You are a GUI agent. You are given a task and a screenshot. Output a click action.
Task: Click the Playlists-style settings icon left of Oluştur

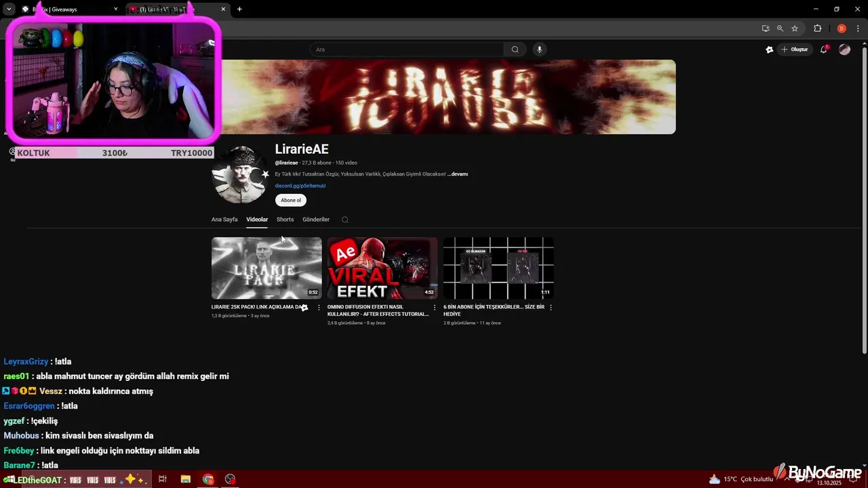pos(769,49)
